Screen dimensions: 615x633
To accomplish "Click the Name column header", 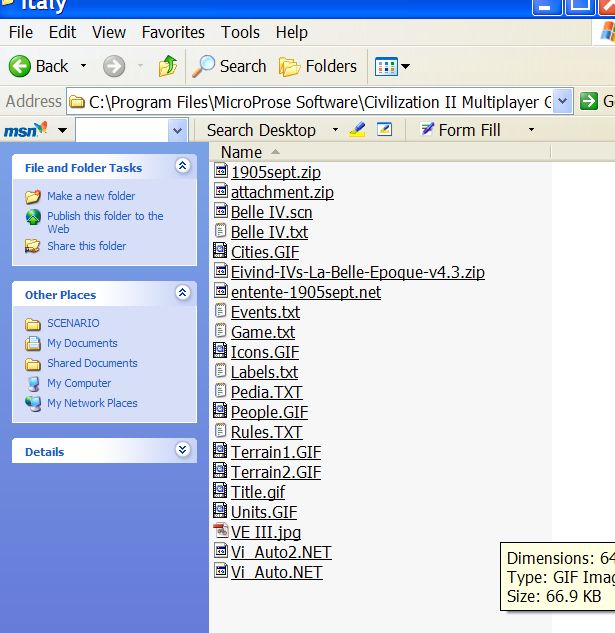I will pos(241,152).
